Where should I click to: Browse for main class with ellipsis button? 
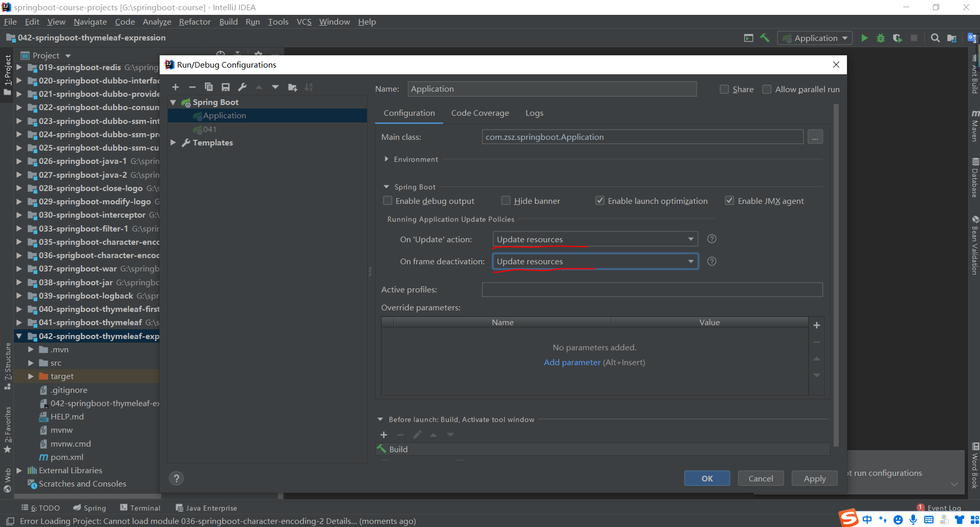[x=815, y=137]
